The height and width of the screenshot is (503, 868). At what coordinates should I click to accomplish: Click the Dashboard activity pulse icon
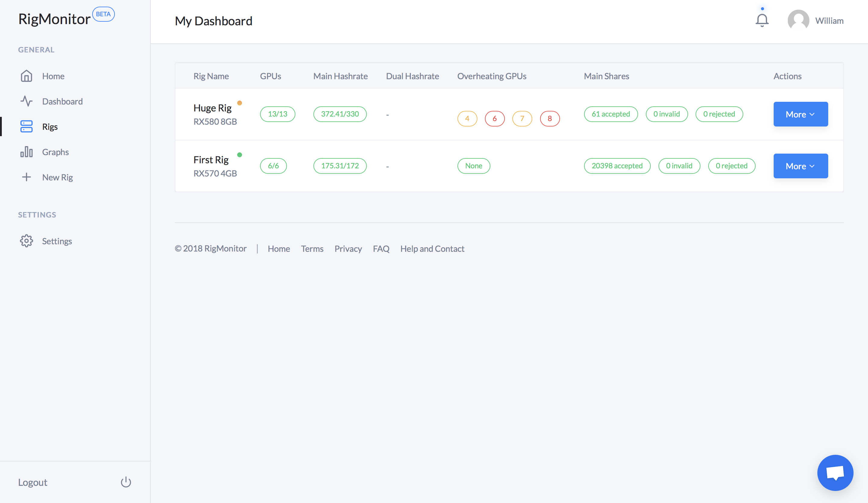27,101
